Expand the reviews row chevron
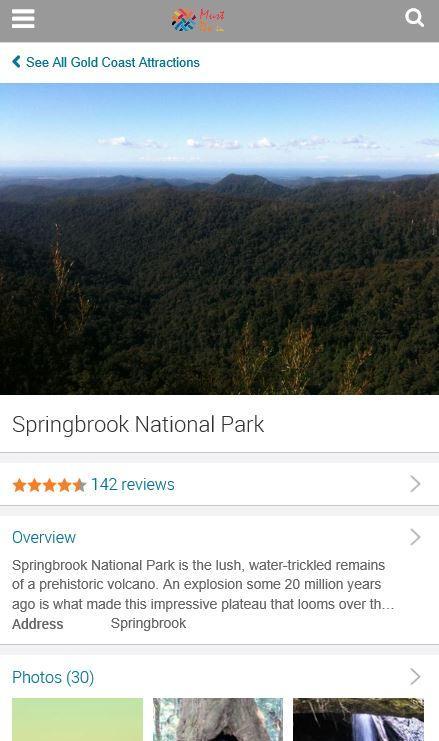This screenshot has width=439, height=741. [x=415, y=484]
